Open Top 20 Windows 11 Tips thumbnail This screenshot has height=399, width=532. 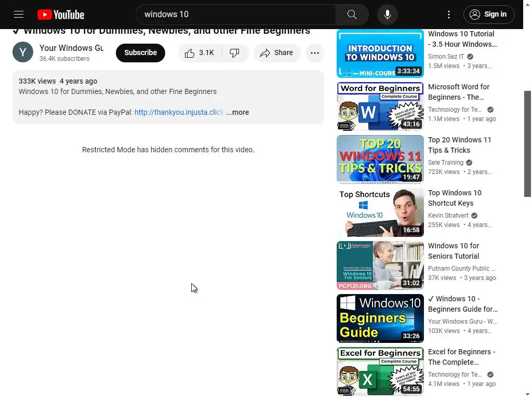coord(380,159)
